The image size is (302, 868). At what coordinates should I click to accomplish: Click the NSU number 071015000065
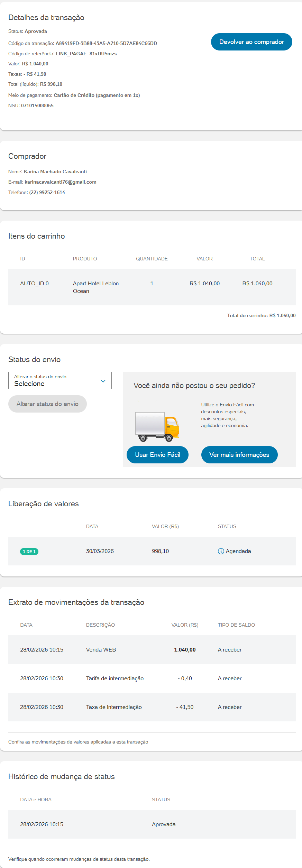pos(37,106)
